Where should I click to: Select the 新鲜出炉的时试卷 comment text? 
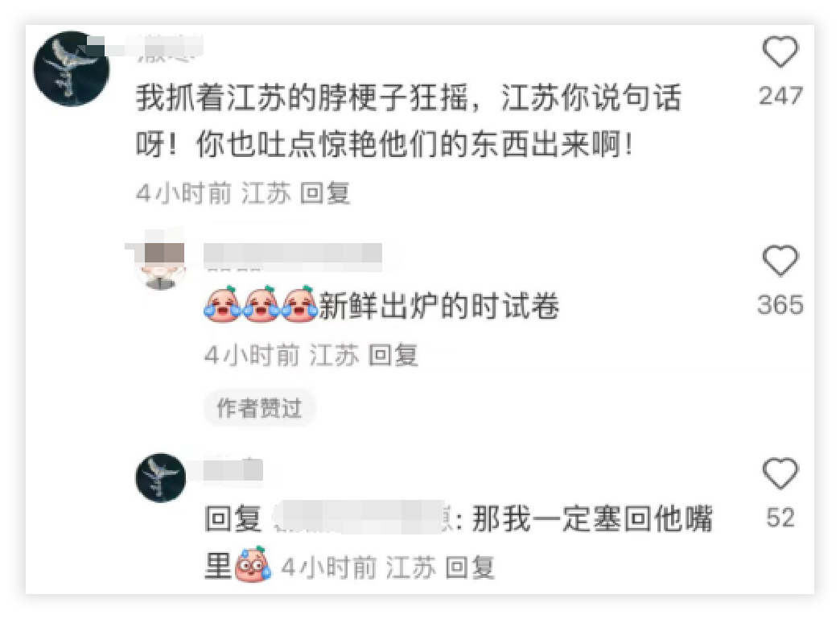click(439, 306)
